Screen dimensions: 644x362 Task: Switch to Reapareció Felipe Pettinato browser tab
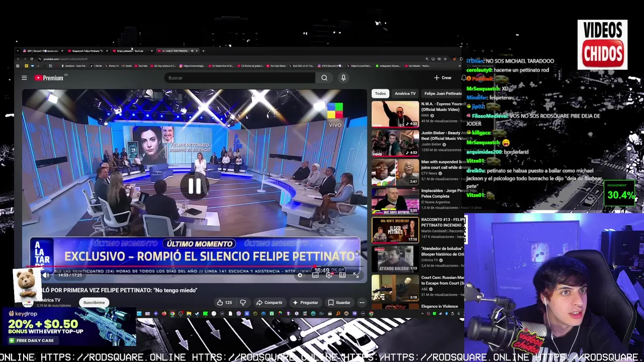88,51
